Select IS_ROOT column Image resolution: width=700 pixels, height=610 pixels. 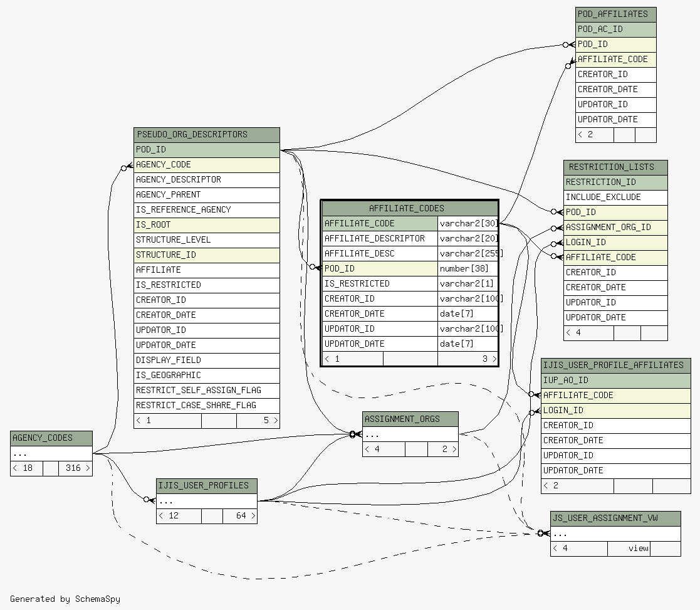tap(207, 225)
